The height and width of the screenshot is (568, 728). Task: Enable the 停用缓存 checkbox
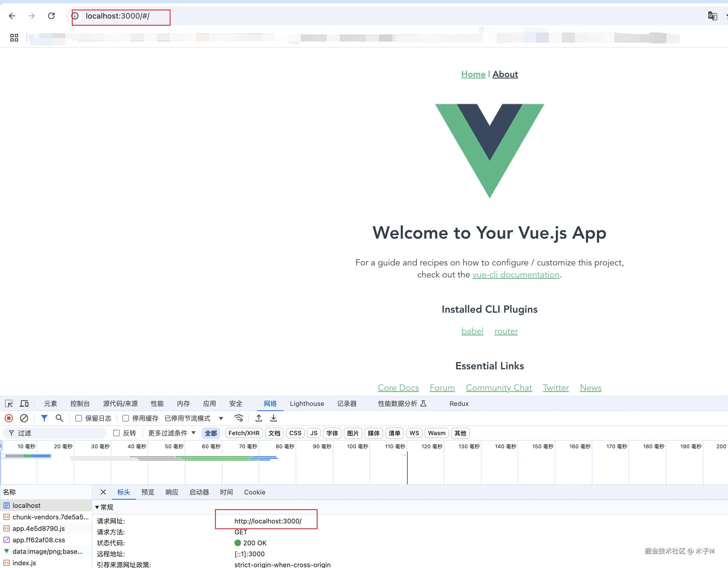126,418
